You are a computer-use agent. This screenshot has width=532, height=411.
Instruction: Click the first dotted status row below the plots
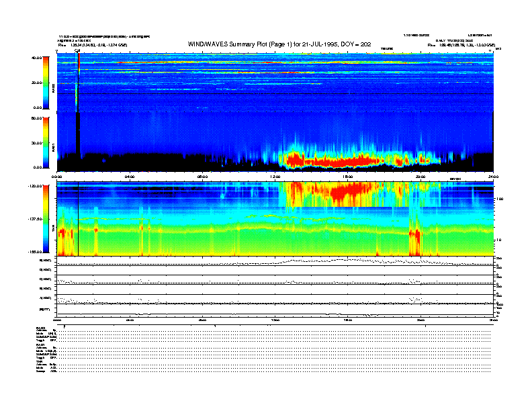(274, 330)
